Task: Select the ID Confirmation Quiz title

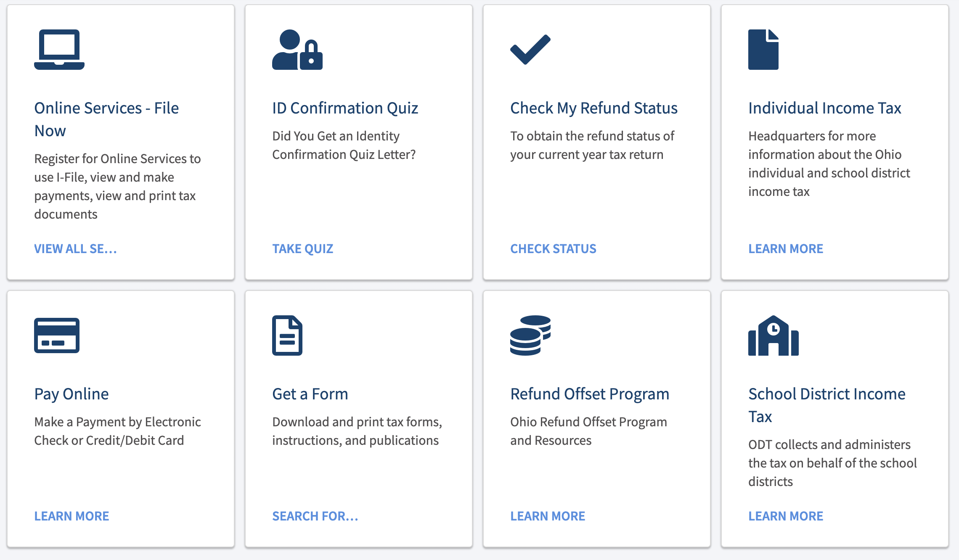Action: tap(345, 108)
